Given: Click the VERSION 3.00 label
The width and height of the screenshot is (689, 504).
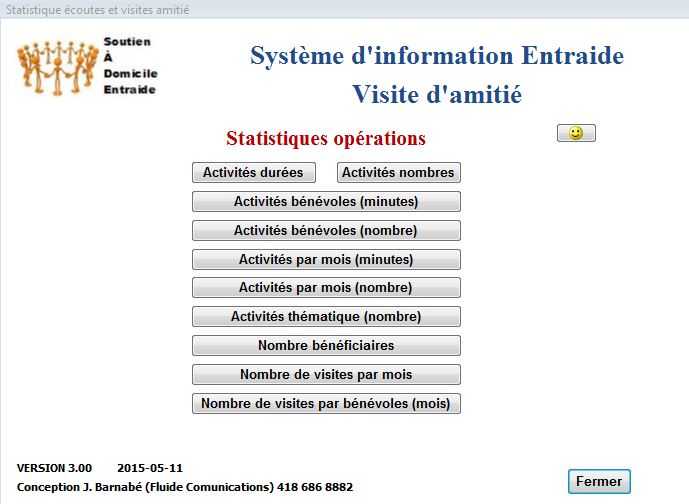Looking at the screenshot, I should [54, 468].
